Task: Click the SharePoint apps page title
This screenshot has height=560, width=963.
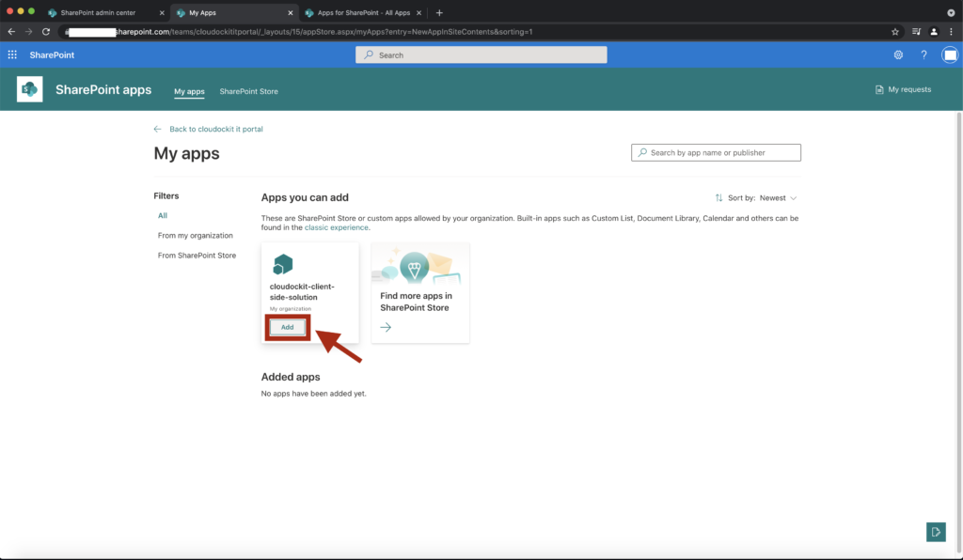Action: pyautogui.click(x=103, y=89)
